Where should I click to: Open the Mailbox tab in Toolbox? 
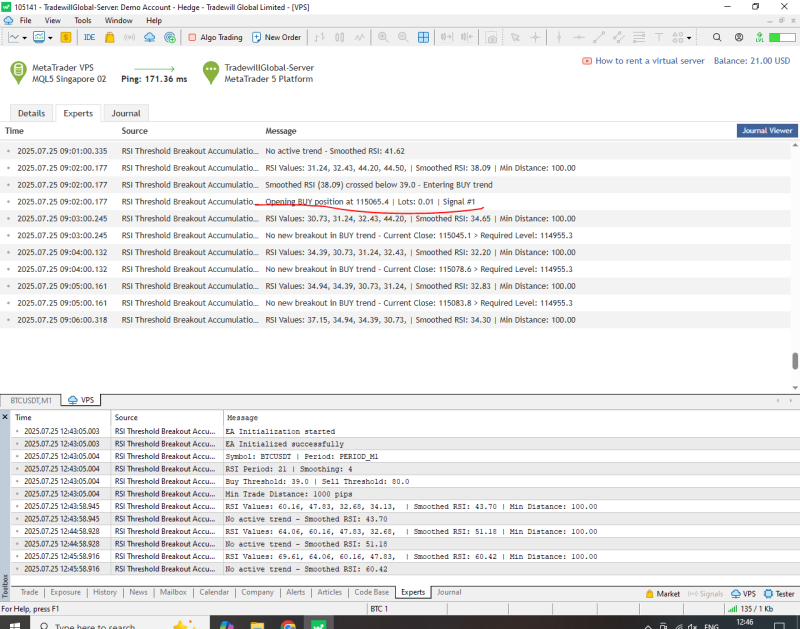(173, 592)
